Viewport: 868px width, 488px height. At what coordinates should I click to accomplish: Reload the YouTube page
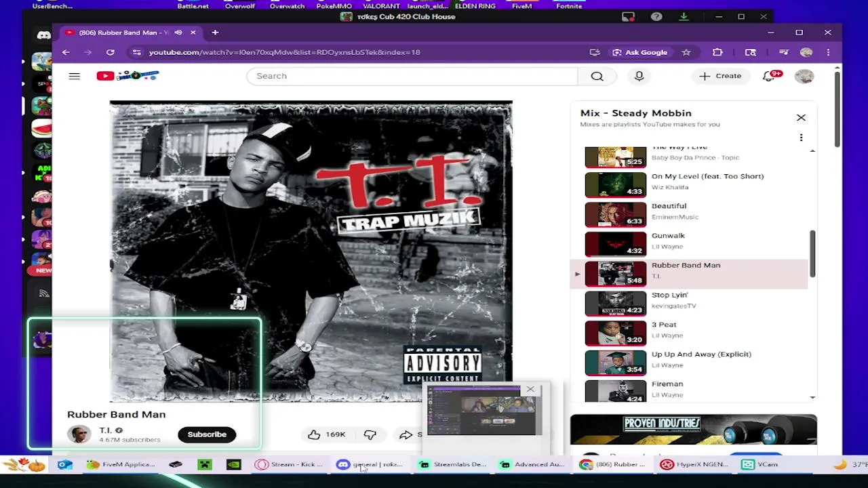(110, 52)
